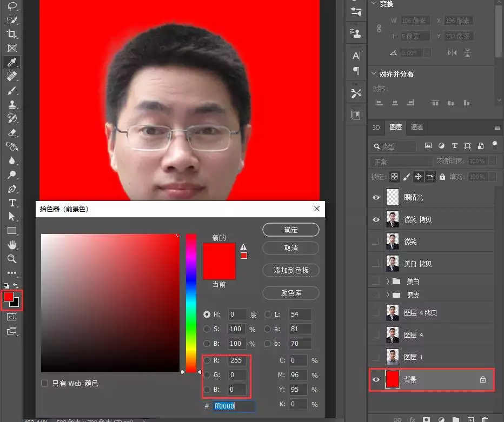The image size is (504, 422).
Task: Select the Eraser tool
Action: (x=12, y=132)
